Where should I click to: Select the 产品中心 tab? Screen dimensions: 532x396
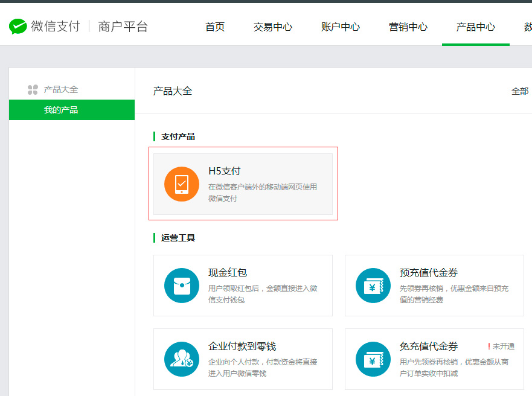tap(476, 27)
